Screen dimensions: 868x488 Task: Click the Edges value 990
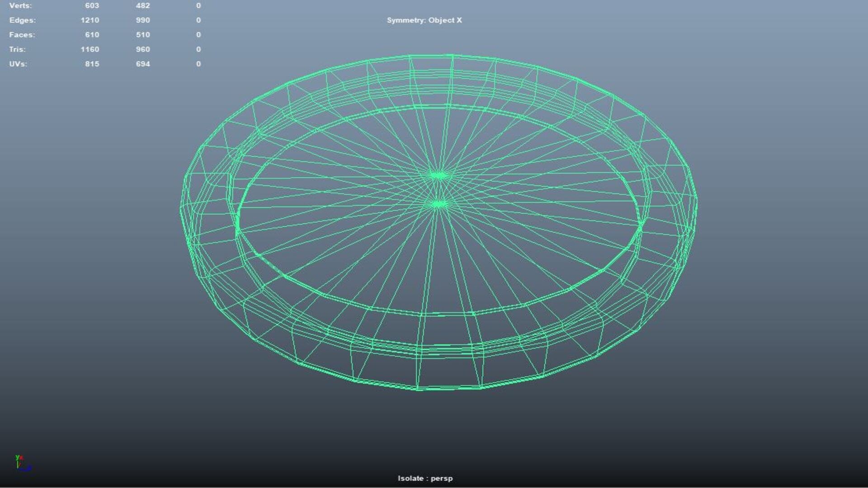point(143,20)
